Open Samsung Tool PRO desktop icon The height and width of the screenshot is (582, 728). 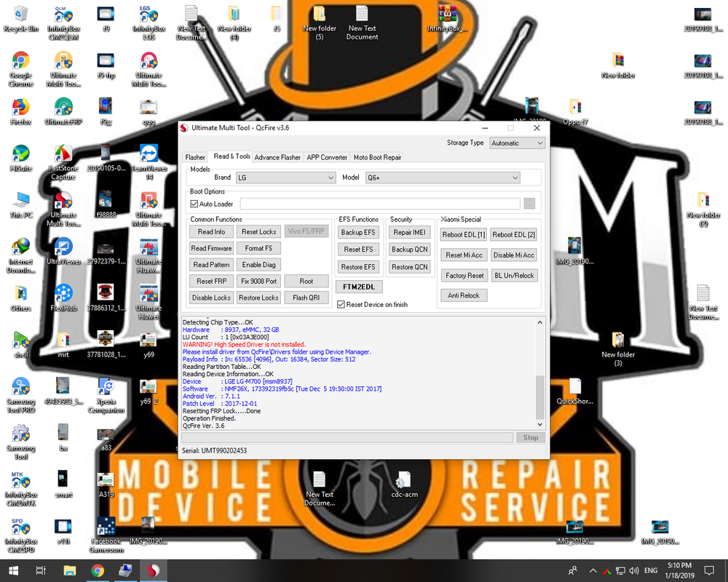click(x=21, y=396)
